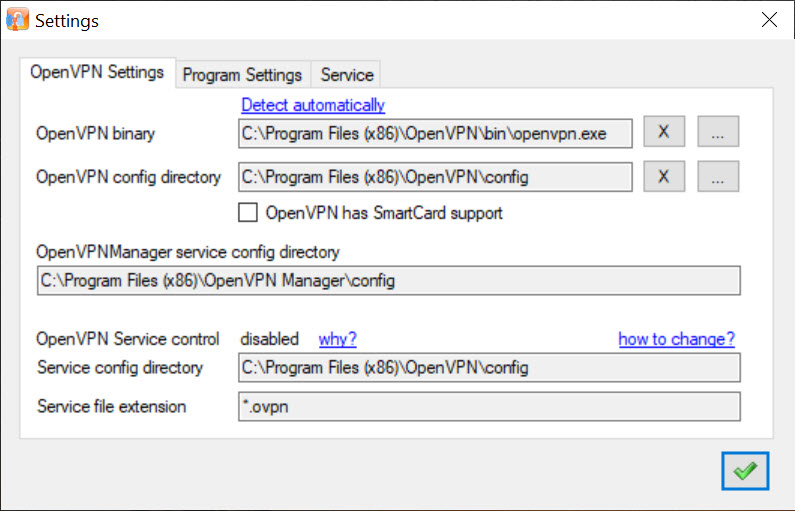The height and width of the screenshot is (511, 795).
Task: Click the Service config directory field
Action: tap(489, 368)
